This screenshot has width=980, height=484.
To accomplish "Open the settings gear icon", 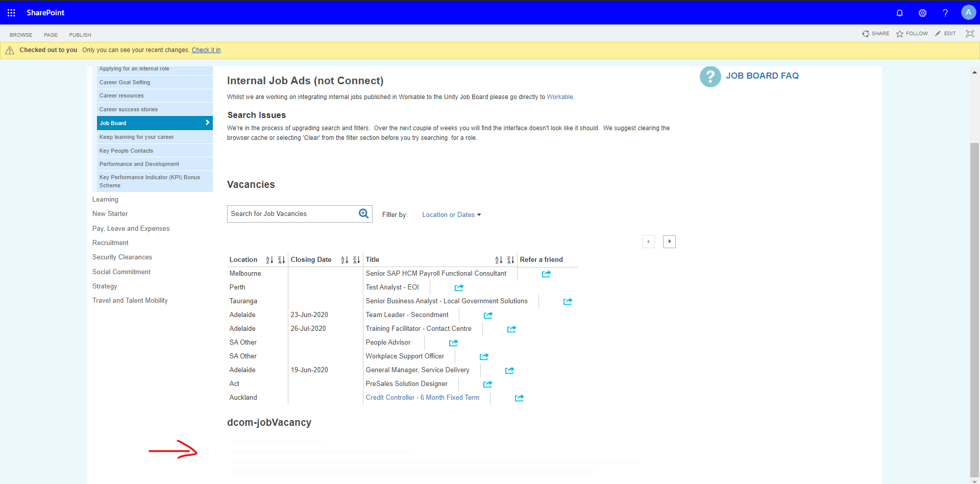I will point(922,13).
